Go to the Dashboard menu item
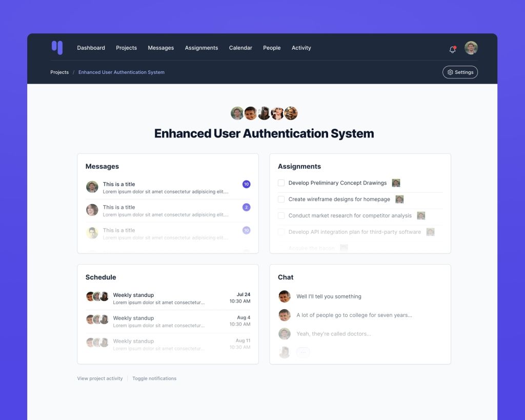 pyautogui.click(x=91, y=48)
